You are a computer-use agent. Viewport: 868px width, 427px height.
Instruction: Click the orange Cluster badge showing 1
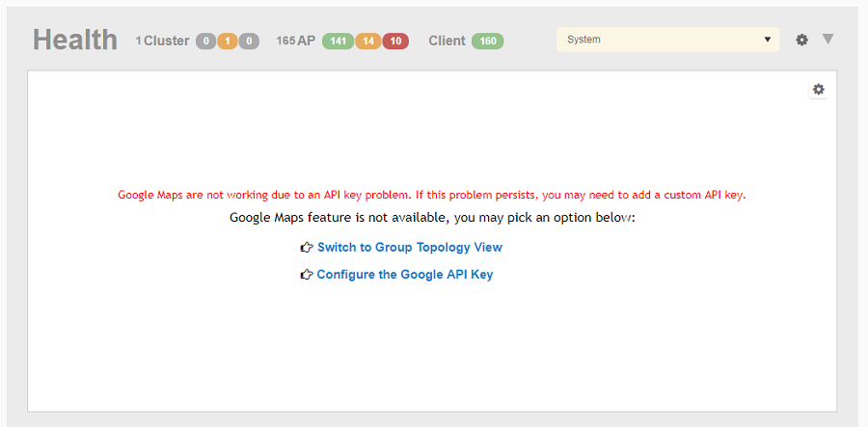[228, 41]
